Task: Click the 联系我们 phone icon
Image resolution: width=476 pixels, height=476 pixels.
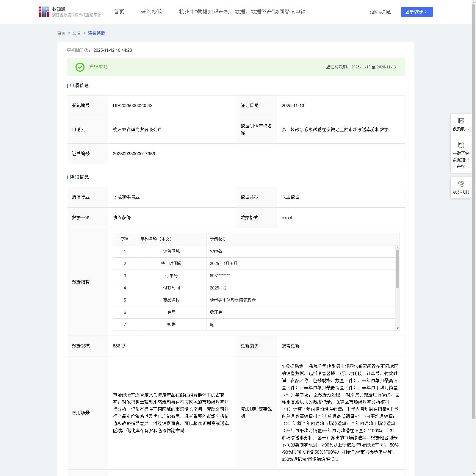Action: point(461,184)
